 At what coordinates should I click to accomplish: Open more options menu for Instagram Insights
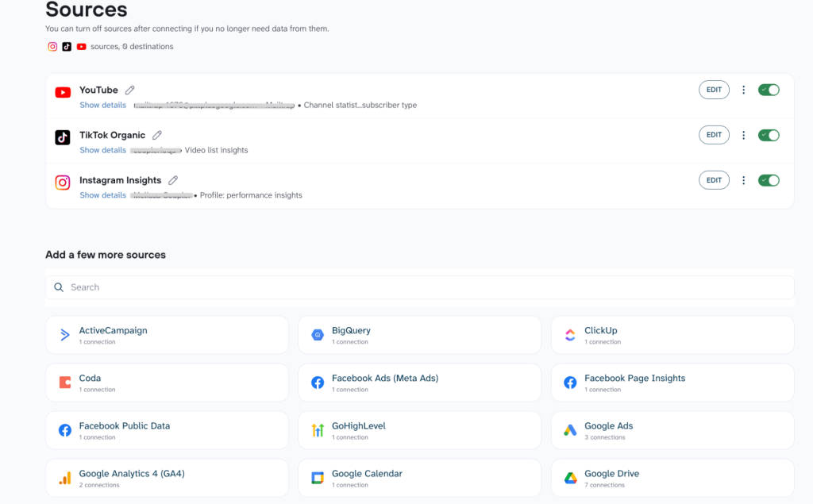click(x=743, y=180)
